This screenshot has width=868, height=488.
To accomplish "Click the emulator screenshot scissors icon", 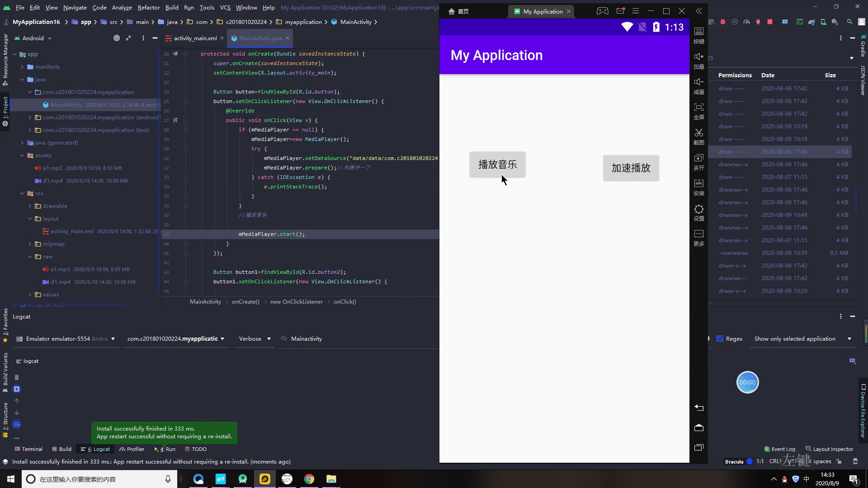I will 699,132.
